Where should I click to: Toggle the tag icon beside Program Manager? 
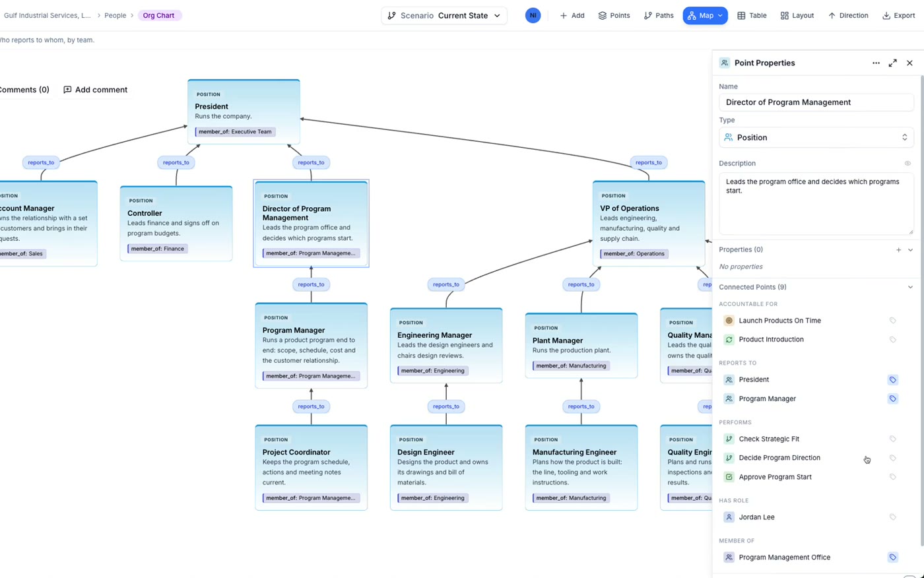(x=892, y=399)
